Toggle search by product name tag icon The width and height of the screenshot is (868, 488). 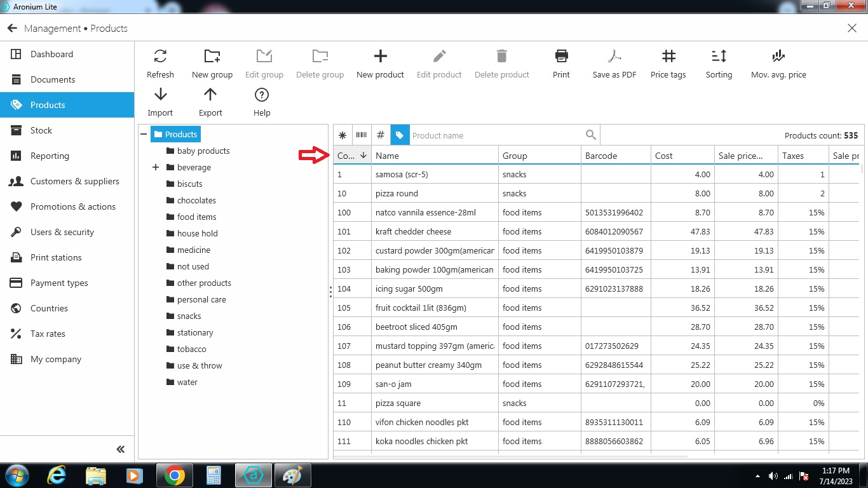400,135
